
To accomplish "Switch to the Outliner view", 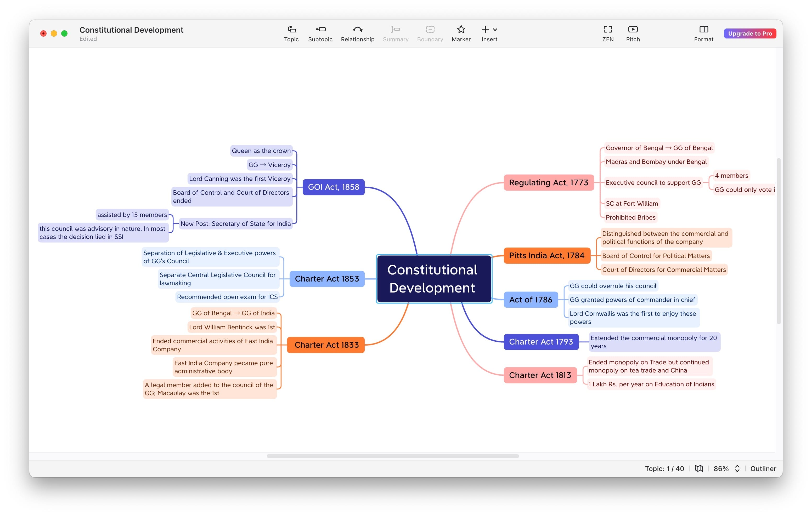I will pyautogui.click(x=763, y=468).
